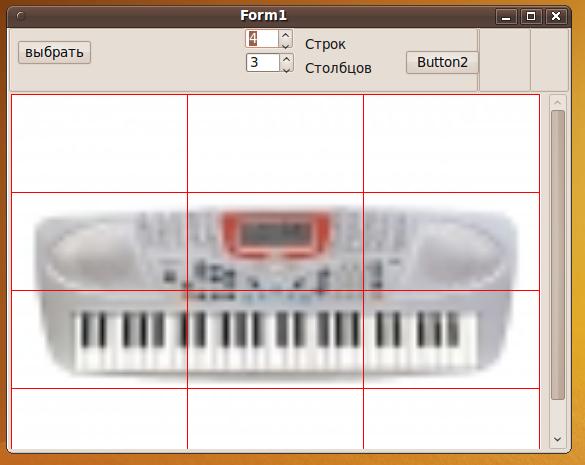
Task: Click the vertical scrollbar thumb
Action: point(558,255)
